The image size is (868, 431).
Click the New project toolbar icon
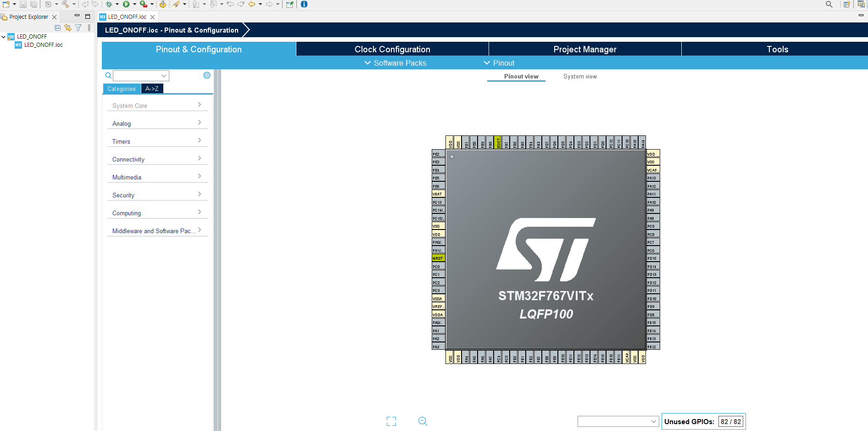click(6, 4)
